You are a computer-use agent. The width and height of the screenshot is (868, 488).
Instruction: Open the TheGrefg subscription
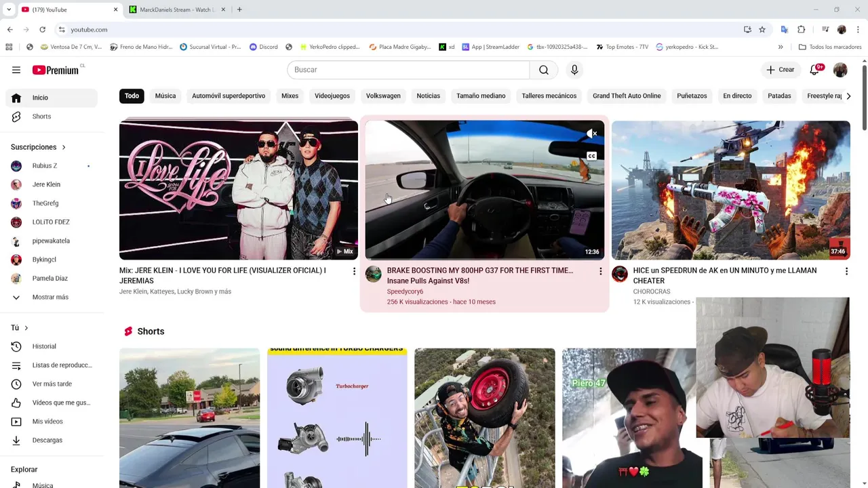52,203
